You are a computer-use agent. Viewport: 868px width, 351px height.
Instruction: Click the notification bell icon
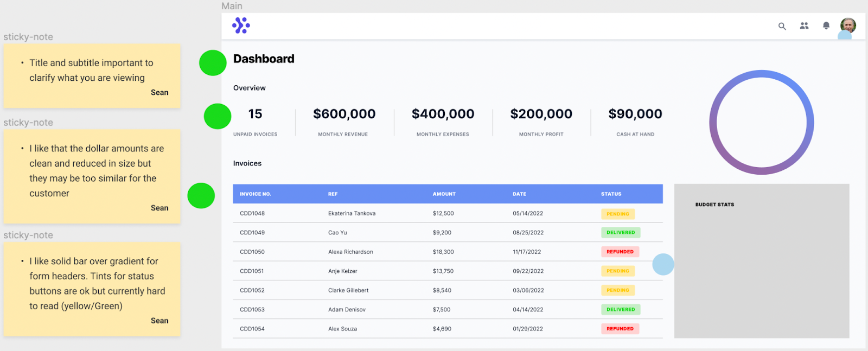click(826, 25)
